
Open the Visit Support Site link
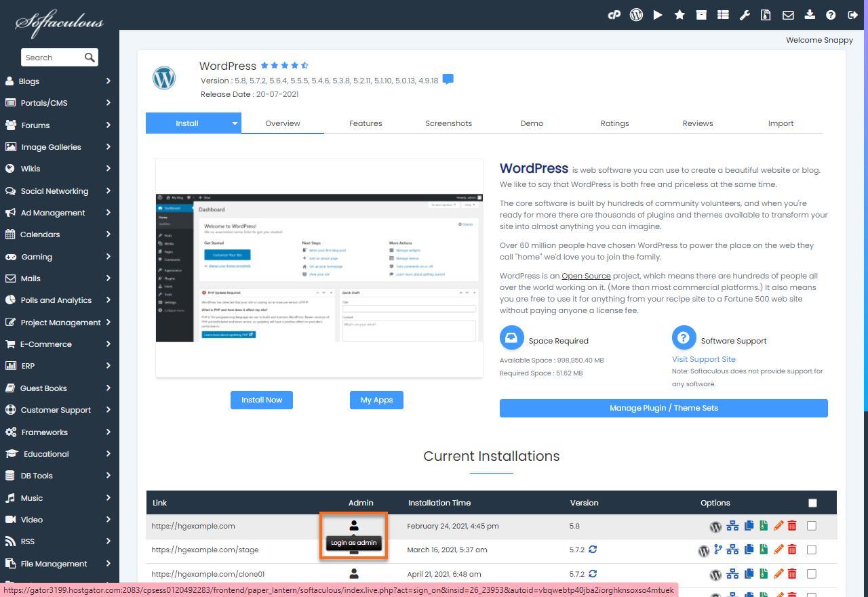703,359
